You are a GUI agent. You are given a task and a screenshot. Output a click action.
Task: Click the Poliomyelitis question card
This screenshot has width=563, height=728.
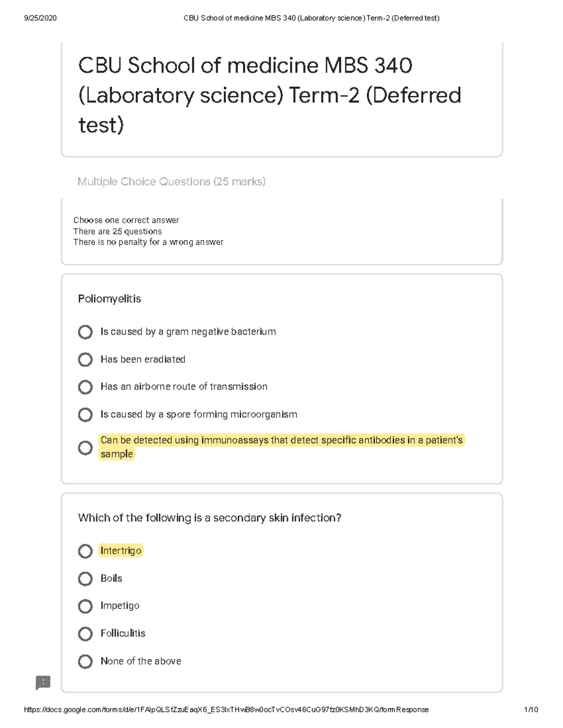(x=110, y=298)
